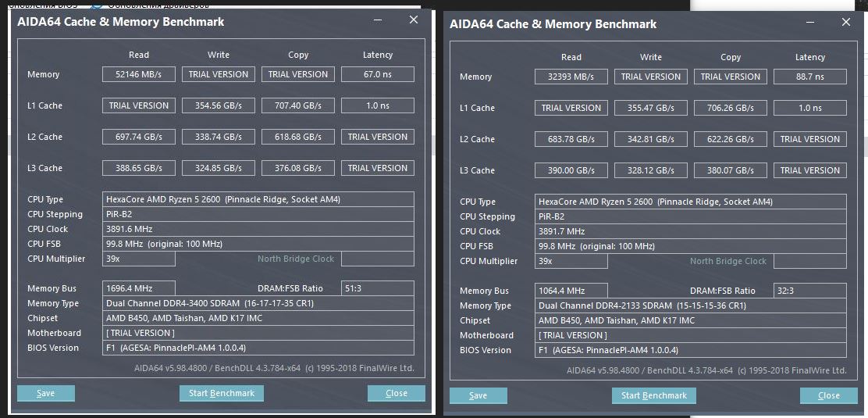Start Benchmark in the left window
The image size is (868, 418).
pyautogui.click(x=222, y=393)
